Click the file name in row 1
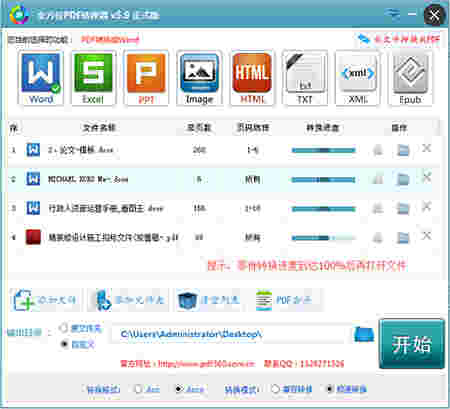This screenshot has width=450, height=409. [x=81, y=150]
